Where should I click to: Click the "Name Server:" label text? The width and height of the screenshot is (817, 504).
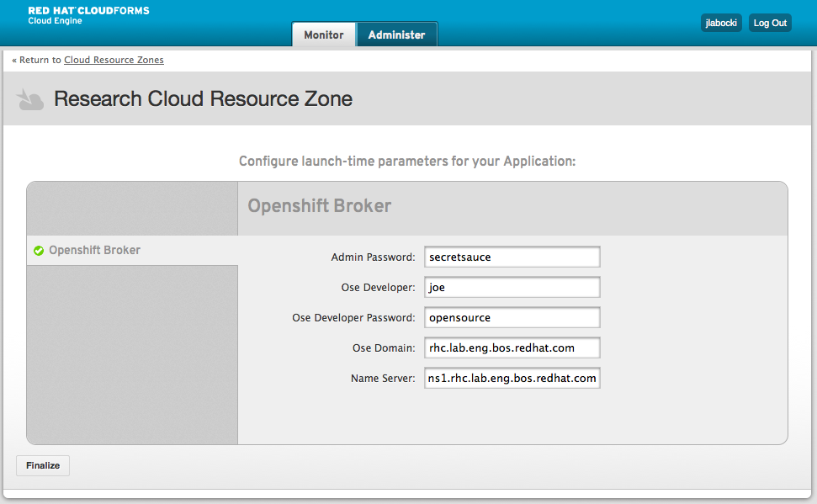click(x=383, y=379)
